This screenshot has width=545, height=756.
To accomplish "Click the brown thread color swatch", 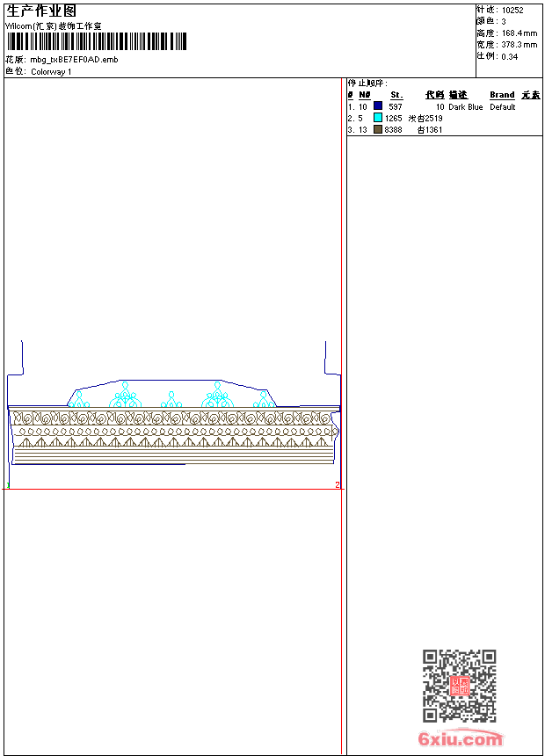I will coord(378,129).
